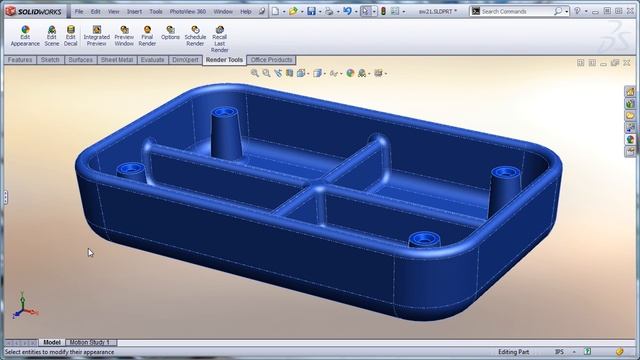Click the View Orientation cube icon

point(301,73)
